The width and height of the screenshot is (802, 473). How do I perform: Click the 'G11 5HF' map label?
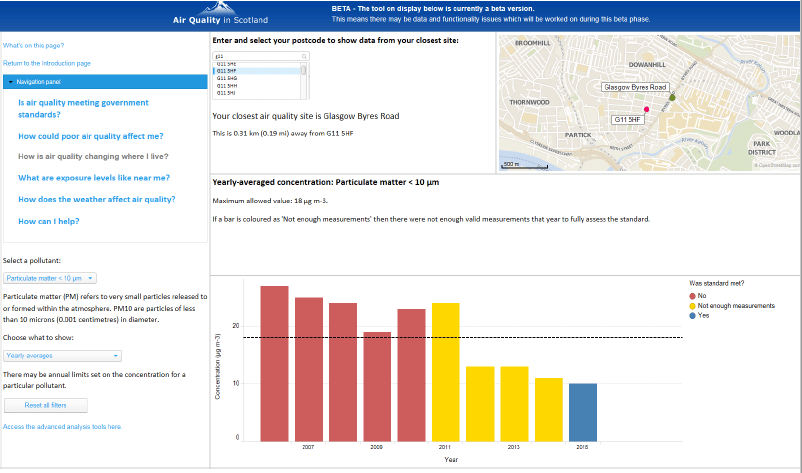pyautogui.click(x=628, y=120)
